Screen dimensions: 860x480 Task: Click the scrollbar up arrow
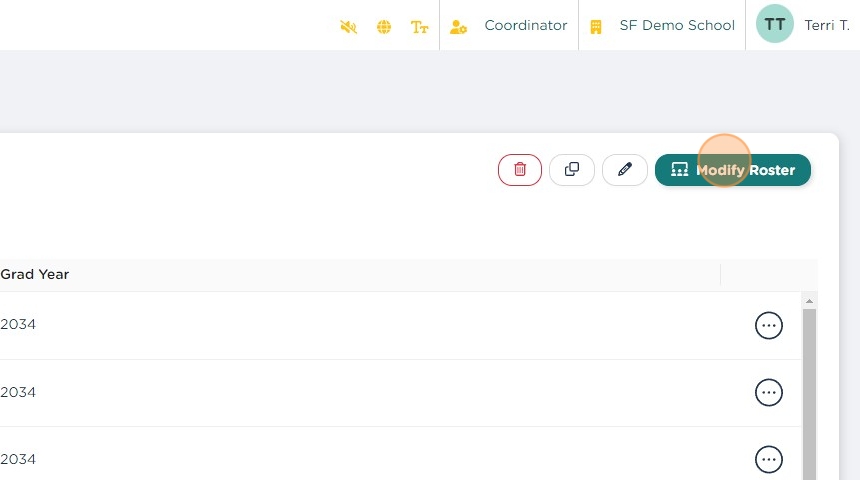(x=809, y=301)
